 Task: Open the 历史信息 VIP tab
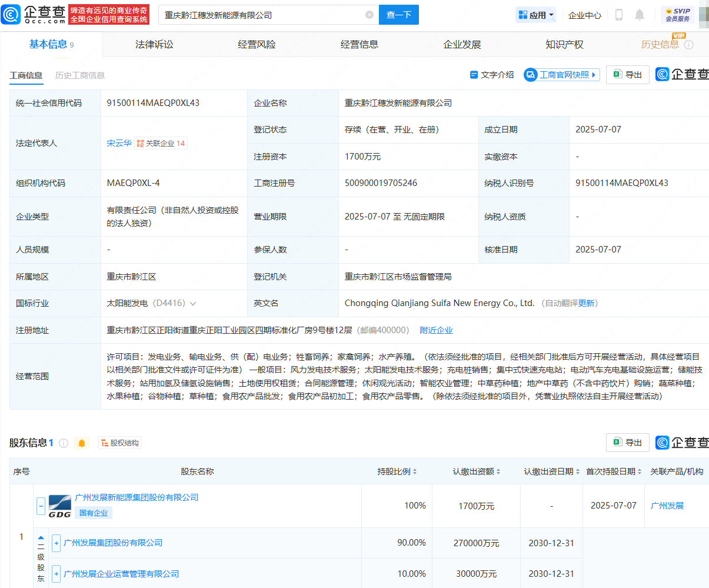tap(660, 44)
